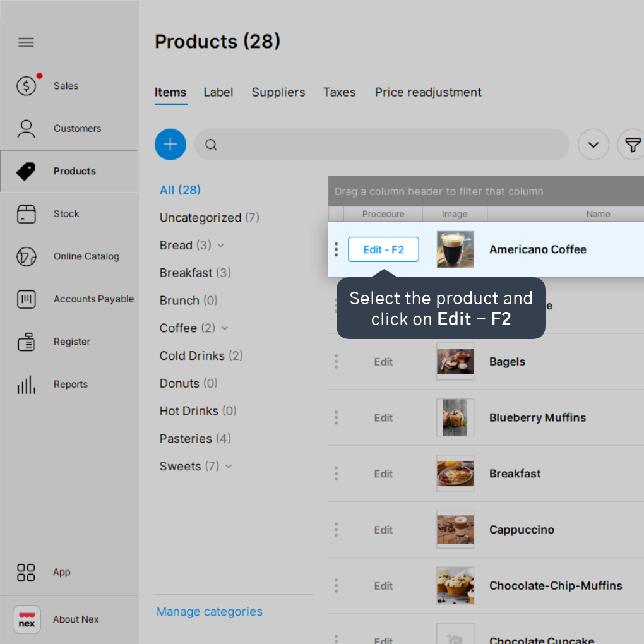The width and height of the screenshot is (644, 644).
Task: Open the Reports bar chart icon
Action: tap(27, 385)
